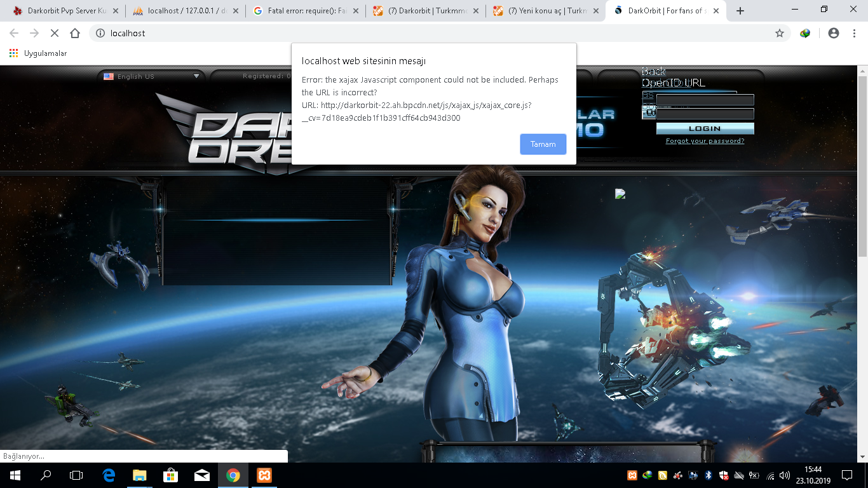Open the English US language dropdown
Screen dimensions: 868x488
click(x=151, y=76)
